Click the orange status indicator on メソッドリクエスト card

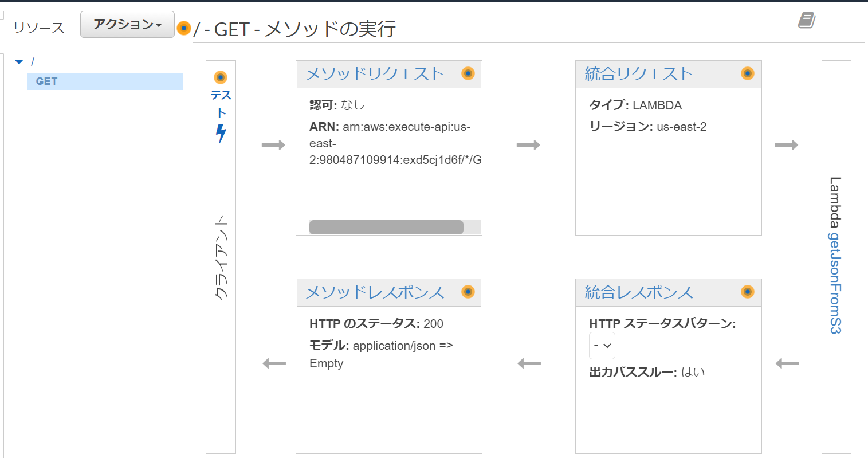[x=468, y=73]
